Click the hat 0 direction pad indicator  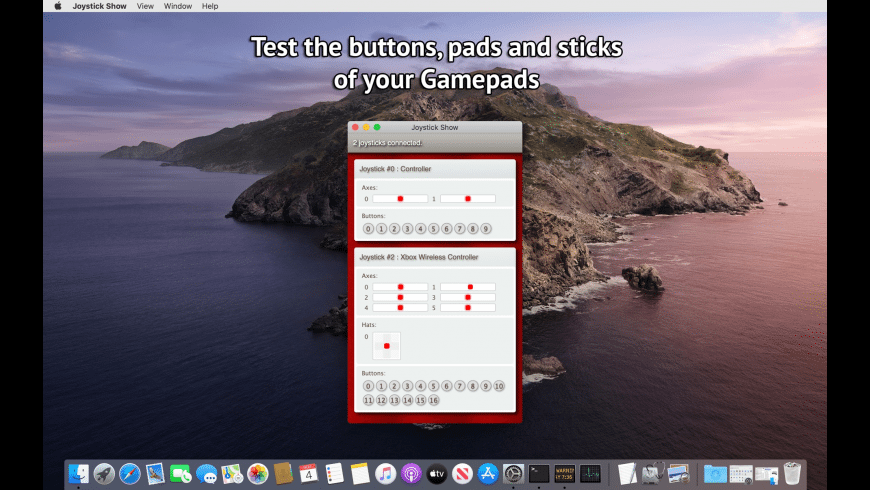click(x=387, y=346)
